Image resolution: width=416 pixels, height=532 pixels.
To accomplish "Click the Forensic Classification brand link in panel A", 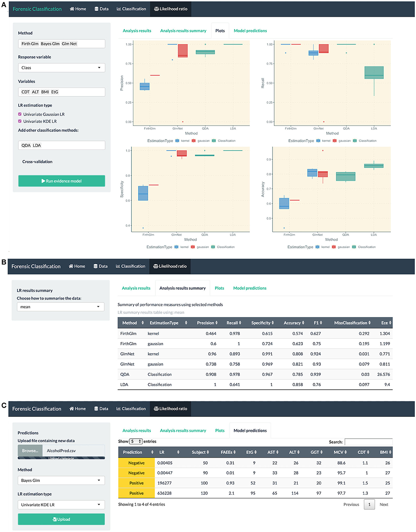I will tap(37, 9).
